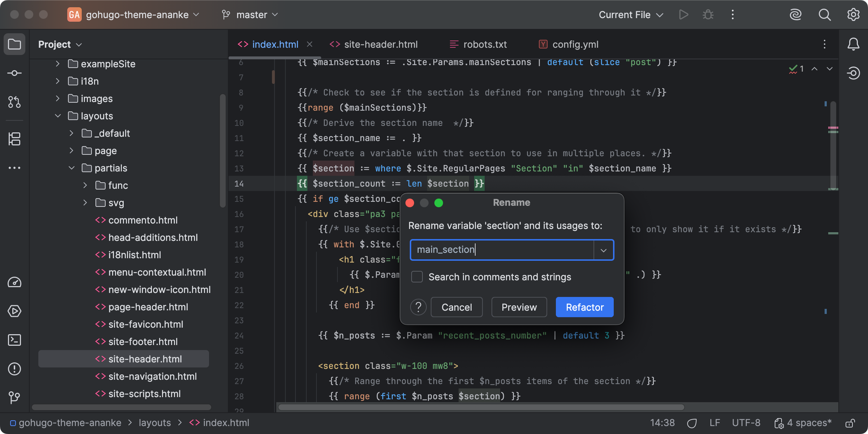Image resolution: width=868 pixels, height=434 pixels.
Task: Click the project tree horizontal scrollbar
Action: pyautogui.click(x=122, y=407)
